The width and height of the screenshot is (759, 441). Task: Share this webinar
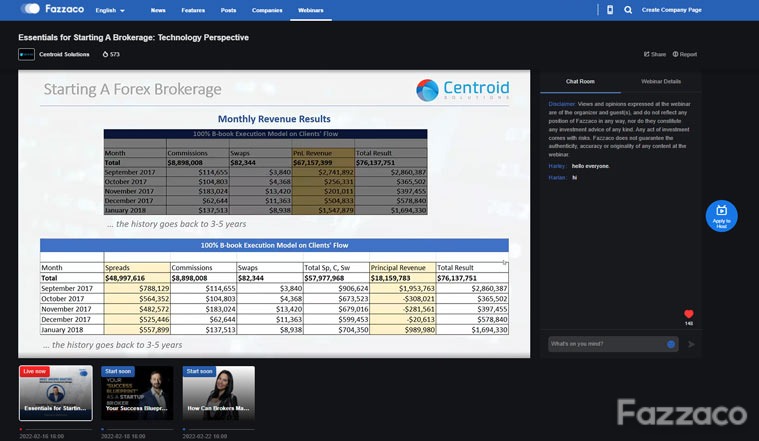(x=654, y=54)
